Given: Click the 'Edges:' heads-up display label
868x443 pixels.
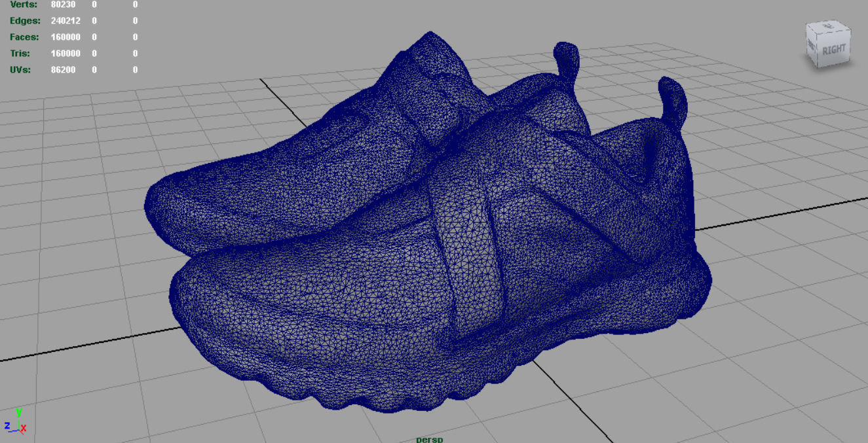Looking at the screenshot, I should (24, 21).
